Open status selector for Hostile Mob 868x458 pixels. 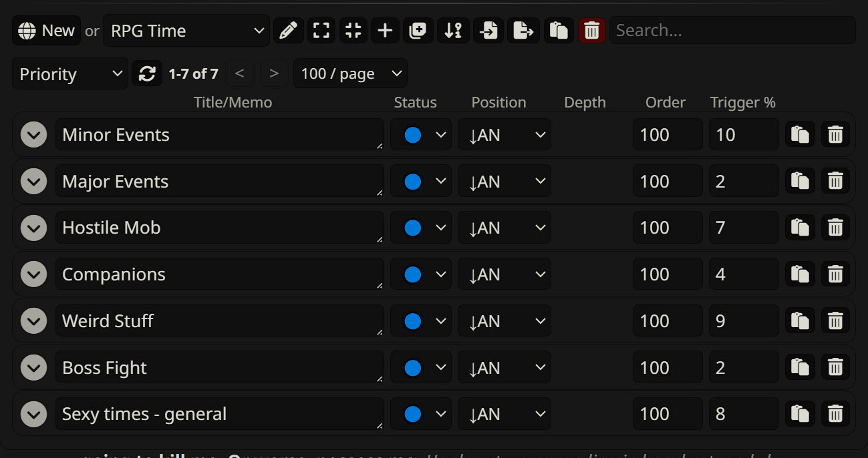point(421,228)
